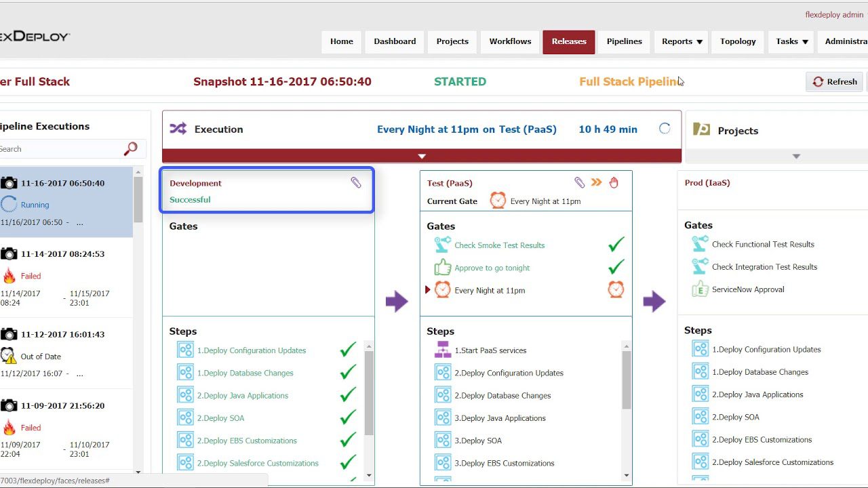Open the Home tab
The height and width of the screenshot is (488, 868).
(342, 41)
